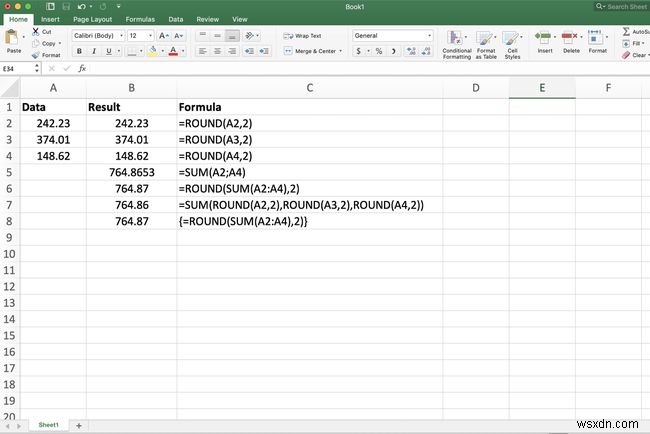Image resolution: width=650 pixels, height=434 pixels.
Task: Switch to the Insert ribbon tab
Action: (x=50, y=19)
